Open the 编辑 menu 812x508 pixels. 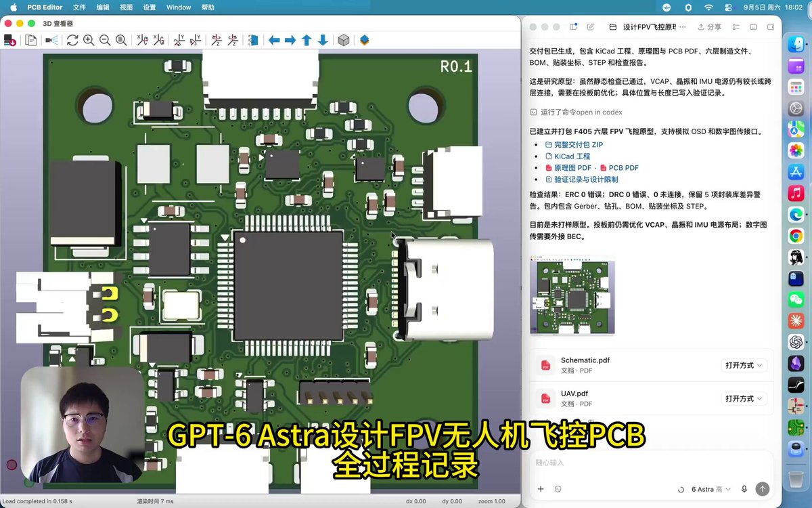point(103,7)
